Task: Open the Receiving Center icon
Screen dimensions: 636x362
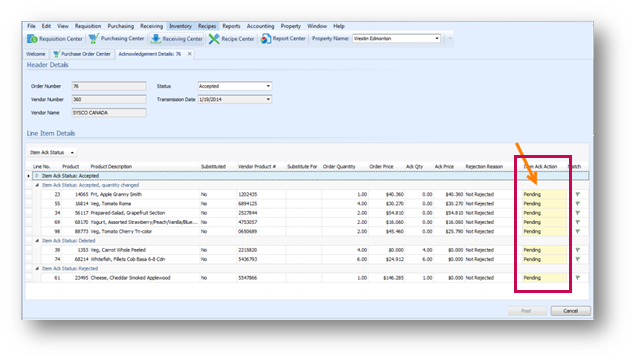Action: tap(156, 39)
